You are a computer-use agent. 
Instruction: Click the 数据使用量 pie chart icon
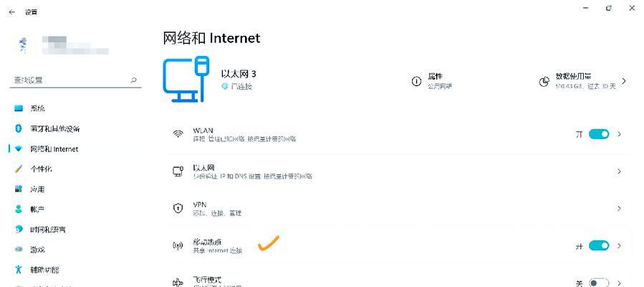point(544,82)
